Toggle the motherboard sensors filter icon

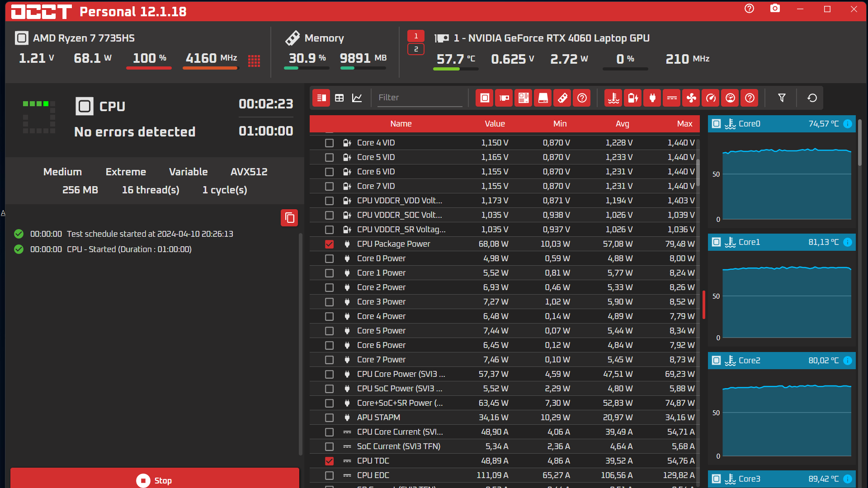[x=524, y=98]
